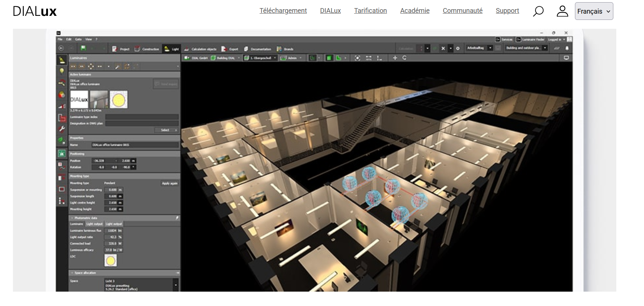Screen dimensions: 644x306
Task: Open the user account icon
Action: click(562, 11)
